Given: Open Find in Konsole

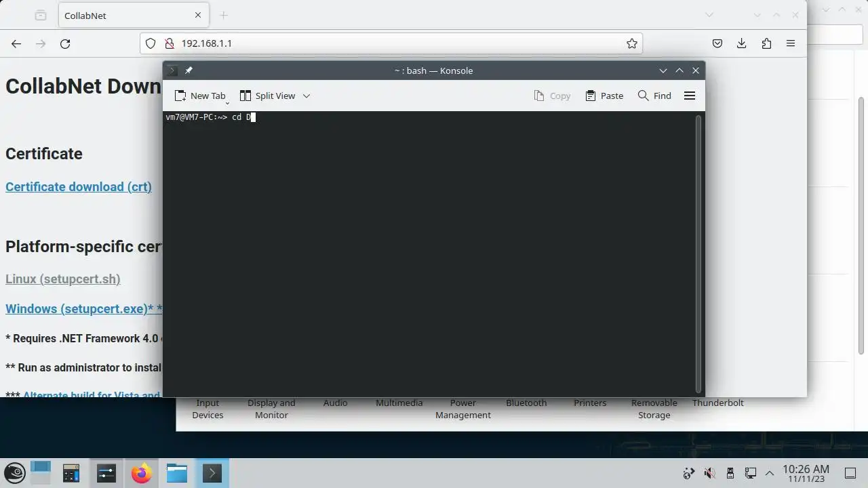Looking at the screenshot, I should click(654, 96).
